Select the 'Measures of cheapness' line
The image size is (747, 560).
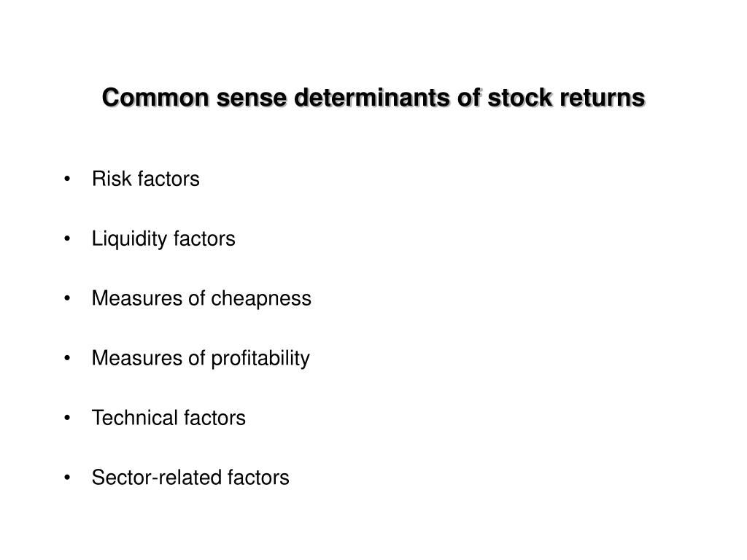click(x=201, y=298)
